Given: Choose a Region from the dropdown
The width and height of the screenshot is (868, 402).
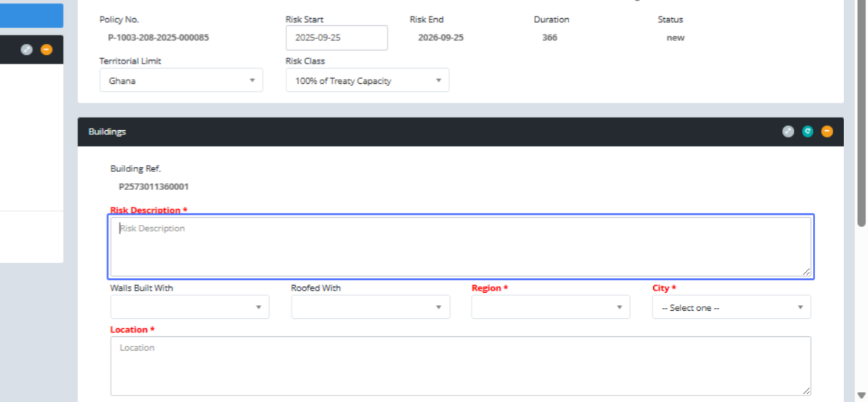Looking at the screenshot, I should tap(550, 307).
